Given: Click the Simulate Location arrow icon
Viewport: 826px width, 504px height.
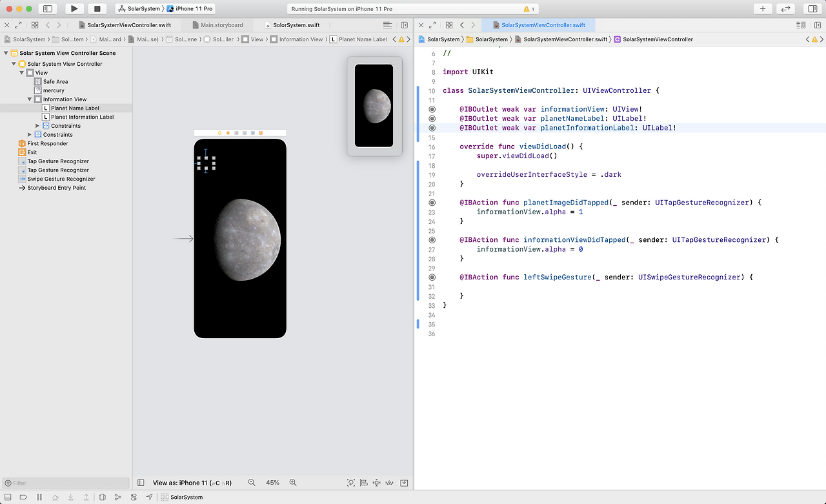Looking at the screenshot, I should [x=150, y=497].
